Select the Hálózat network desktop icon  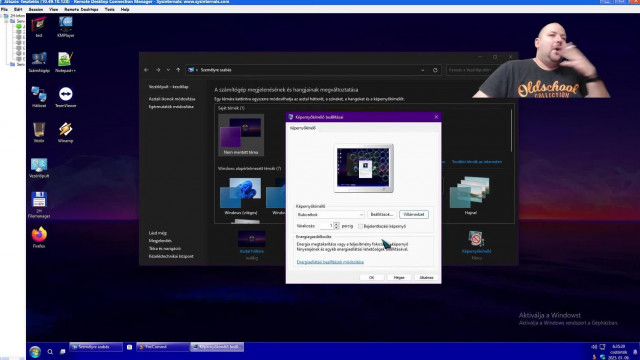point(39,97)
